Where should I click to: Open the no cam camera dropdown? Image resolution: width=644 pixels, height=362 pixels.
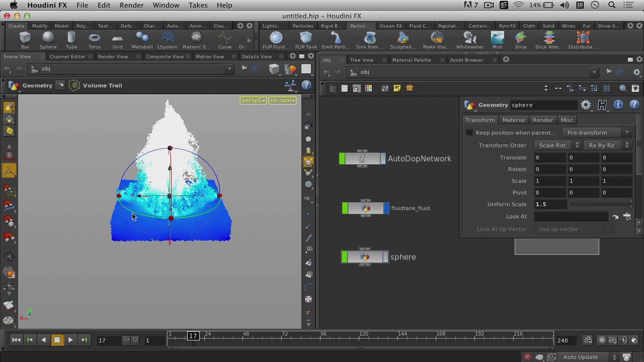pyautogui.click(x=282, y=101)
